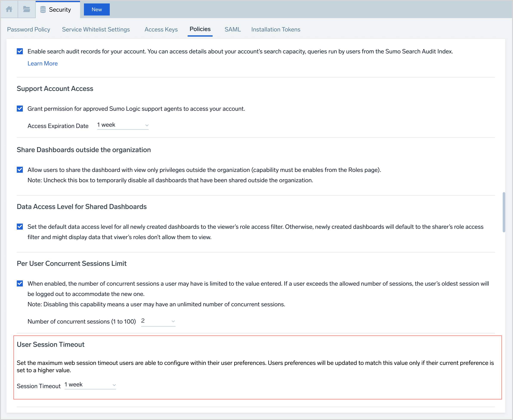This screenshot has width=513, height=420.
Task: Switch to Password Policy tab
Action: tap(29, 30)
